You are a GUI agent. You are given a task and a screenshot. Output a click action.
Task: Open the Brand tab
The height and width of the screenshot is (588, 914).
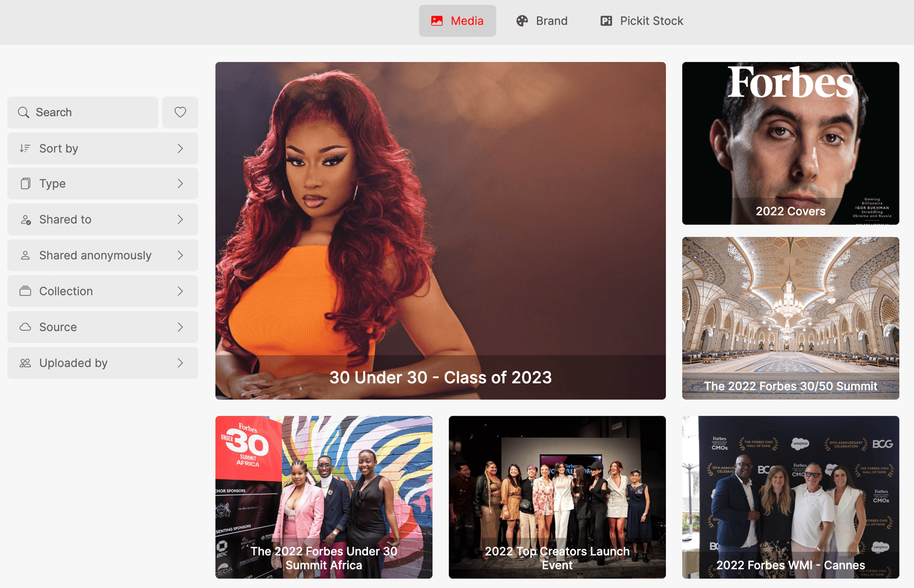click(542, 21)
